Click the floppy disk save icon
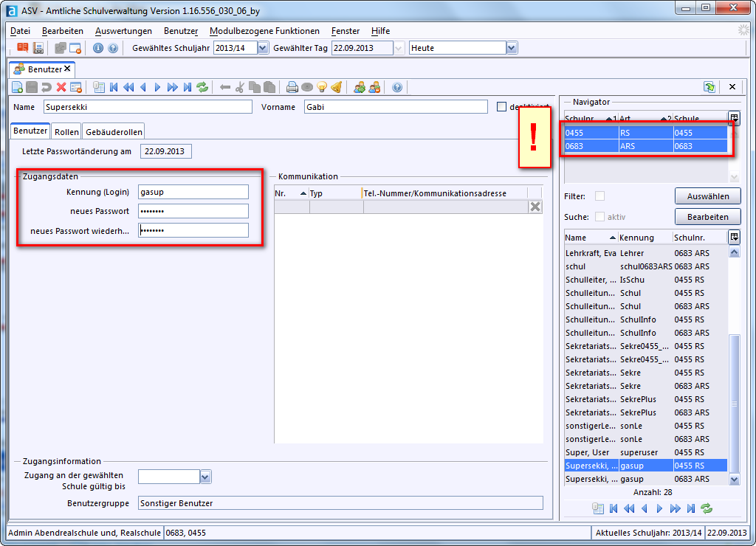Viewport: 756px width, 546px height. click(32, 87)
